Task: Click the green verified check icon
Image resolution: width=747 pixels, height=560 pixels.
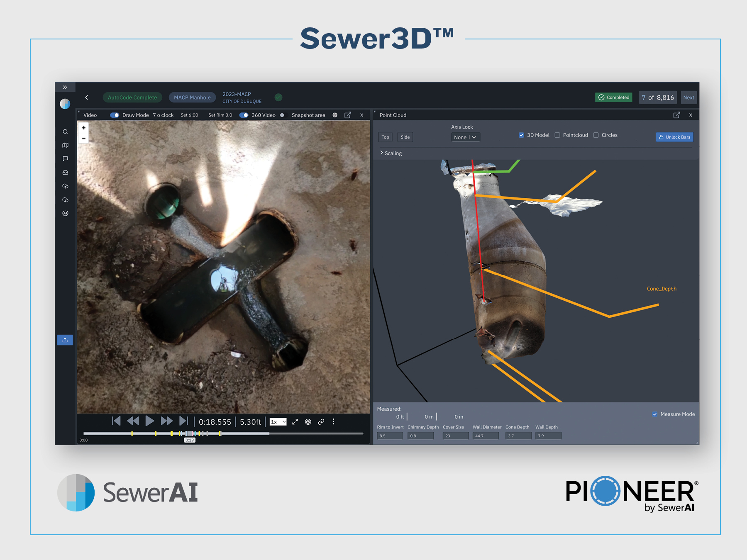Action: (x=278, y=97)
